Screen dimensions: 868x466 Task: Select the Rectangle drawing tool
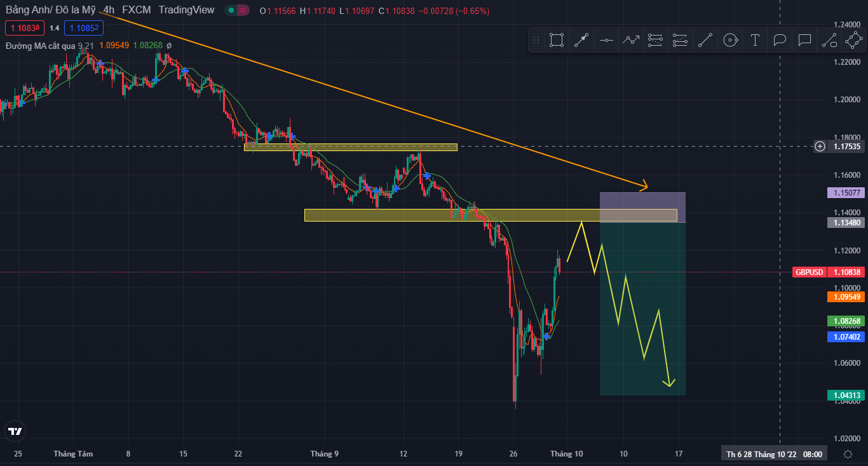(x=556, y=40)
